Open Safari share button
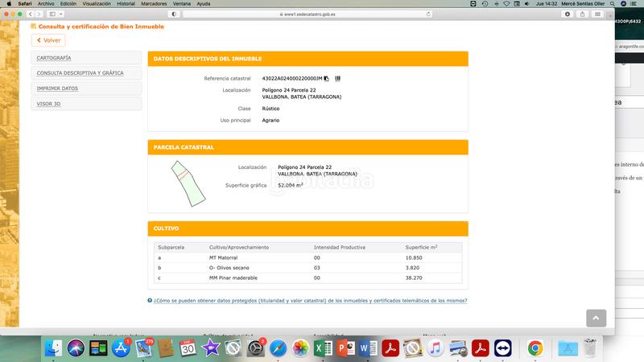Screen dimensions: 644x362 pos(581,14)
